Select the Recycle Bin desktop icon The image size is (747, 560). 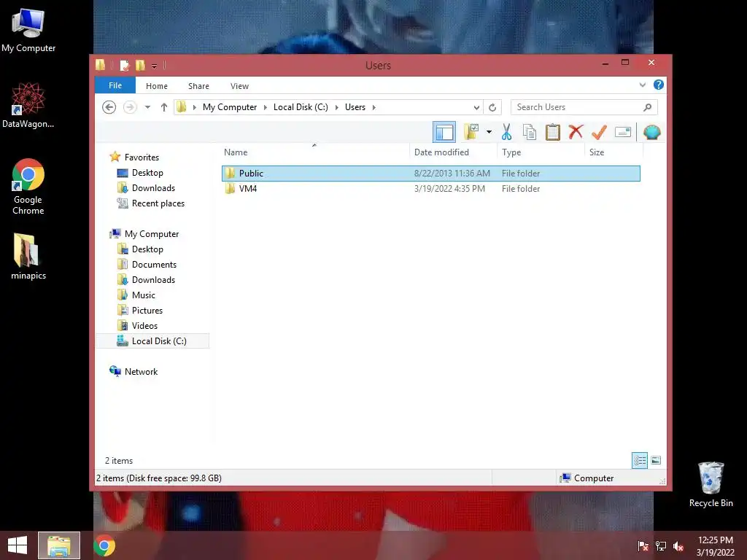click(x=711, y=484)
